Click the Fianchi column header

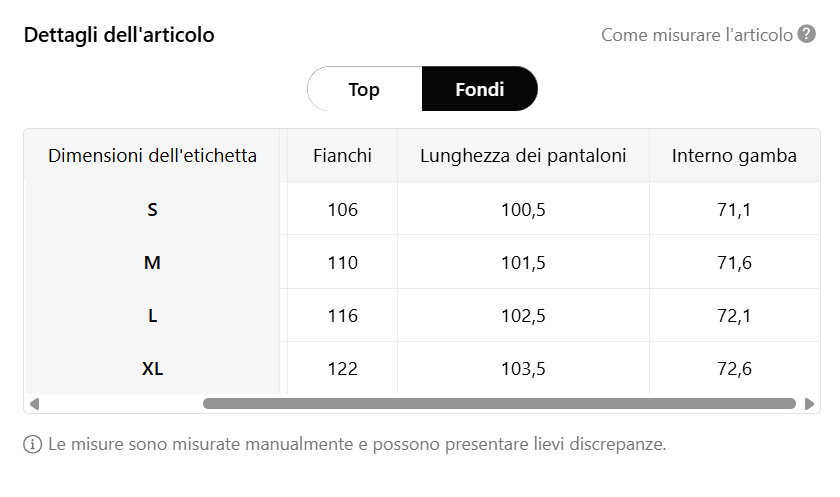pyautogui.click(x=342, y=155)
